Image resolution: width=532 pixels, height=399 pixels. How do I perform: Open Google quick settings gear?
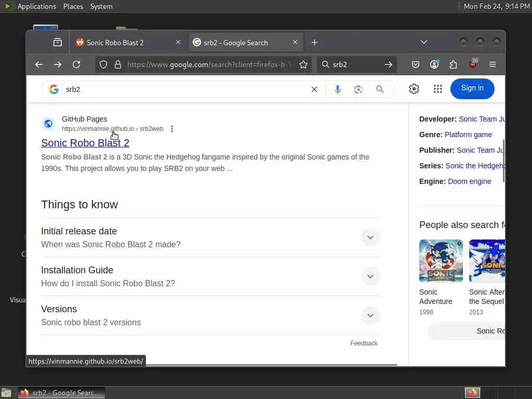414,89
